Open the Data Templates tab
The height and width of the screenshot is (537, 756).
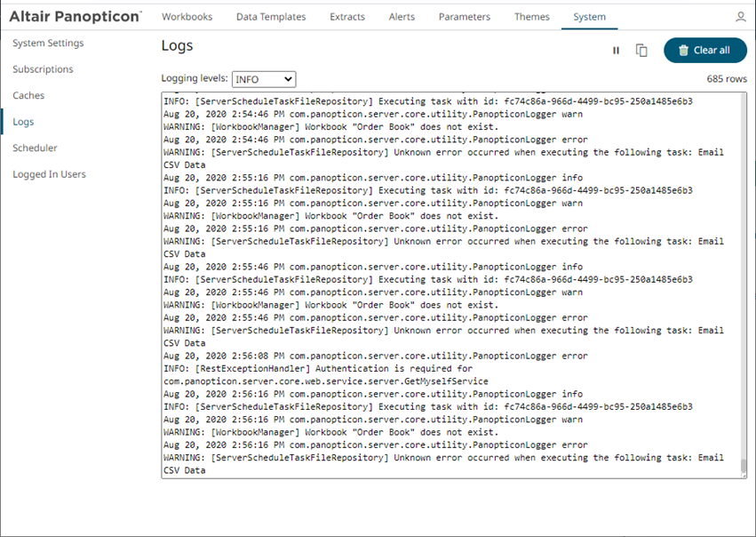click(271, 17)
